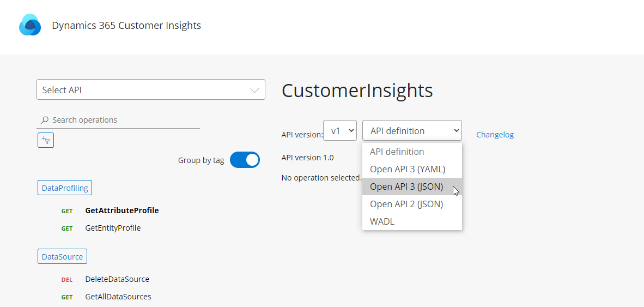Open the v1 API version dropdown
644x307 pixels.
pyautogui.click(x=340, y=131)
